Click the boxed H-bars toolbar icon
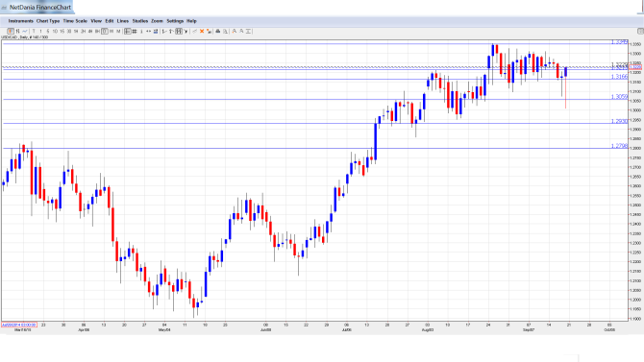644x362 pixels. tap(179, 31)
